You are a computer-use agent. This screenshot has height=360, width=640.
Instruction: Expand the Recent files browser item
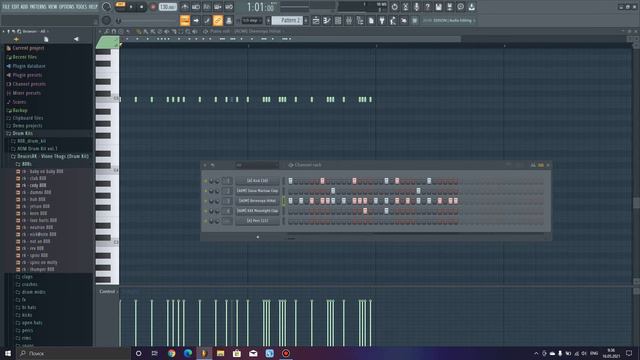[x=24, y=57]
